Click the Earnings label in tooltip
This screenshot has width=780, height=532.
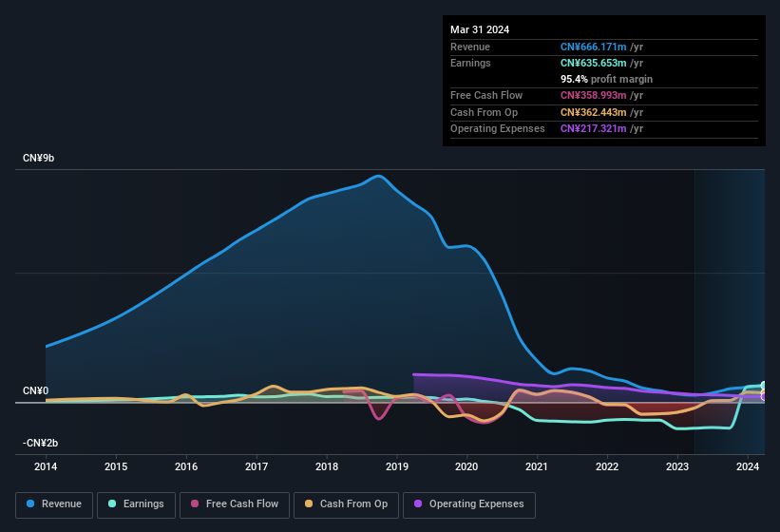[x=470, y=63]
